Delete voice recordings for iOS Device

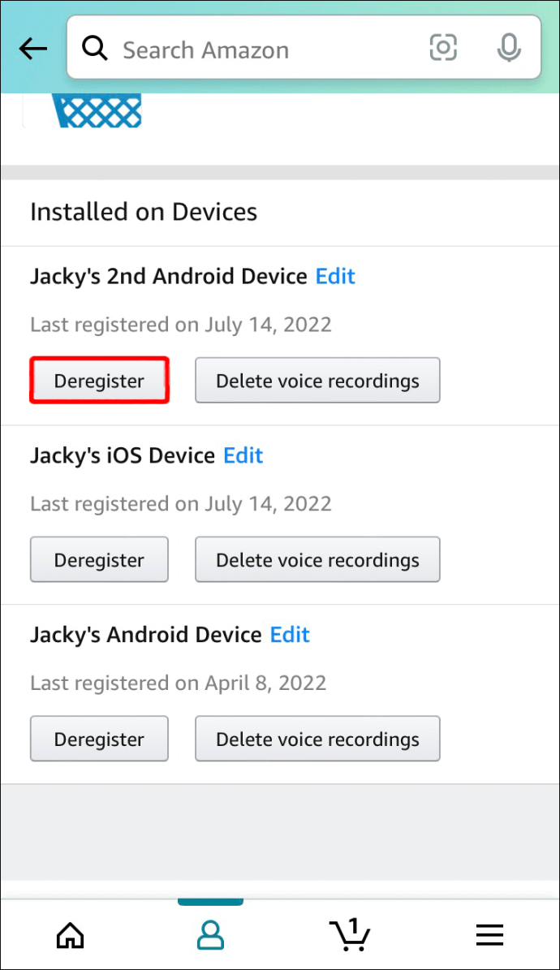tap(317, 560)
